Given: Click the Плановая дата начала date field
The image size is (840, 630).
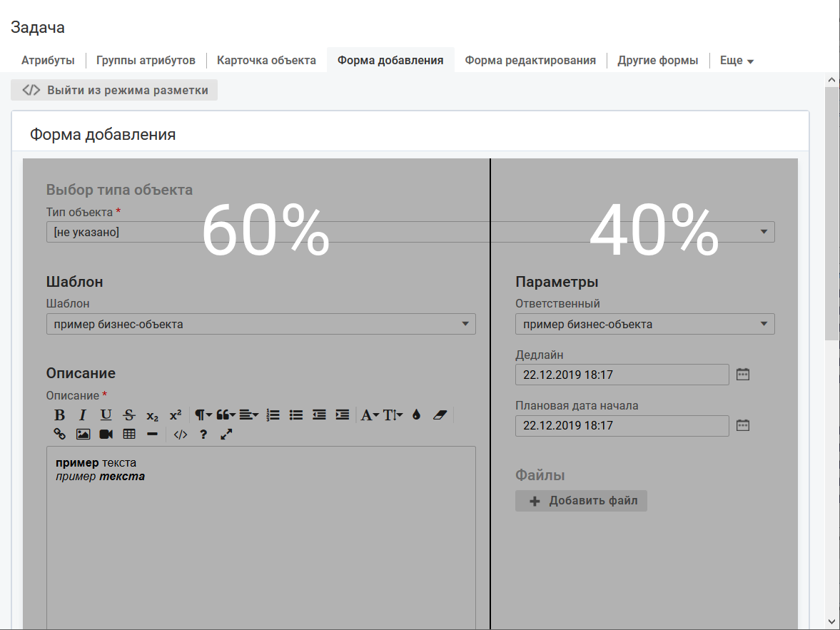Looking at the screenshot, I should pyautogui.click(x=622, y=425).
